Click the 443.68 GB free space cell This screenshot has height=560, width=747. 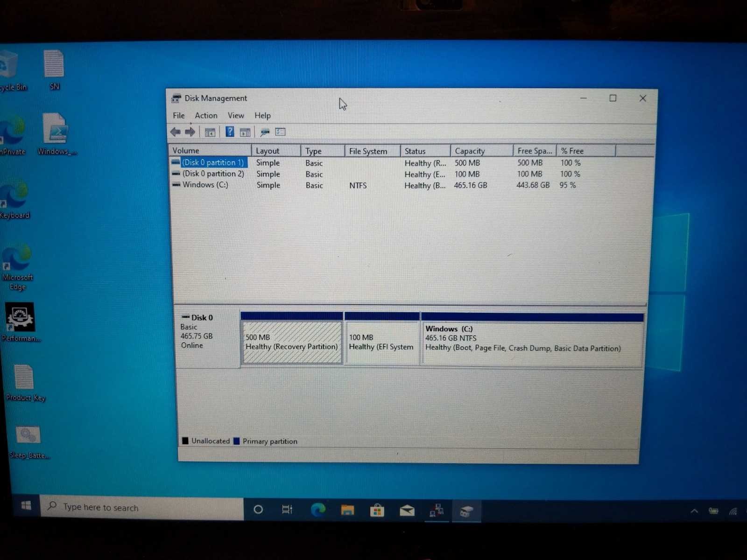click(533, 185)
